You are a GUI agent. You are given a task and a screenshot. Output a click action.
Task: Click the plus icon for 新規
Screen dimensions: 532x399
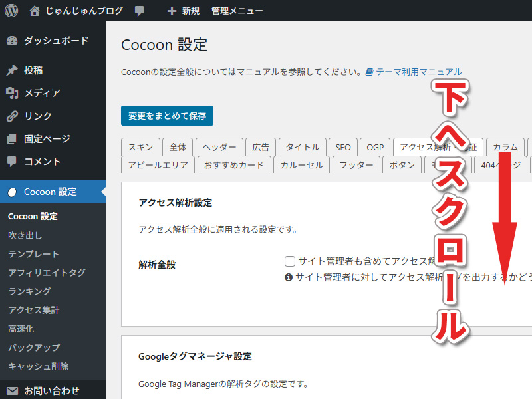pyautogui.click(x=172, y=11)
